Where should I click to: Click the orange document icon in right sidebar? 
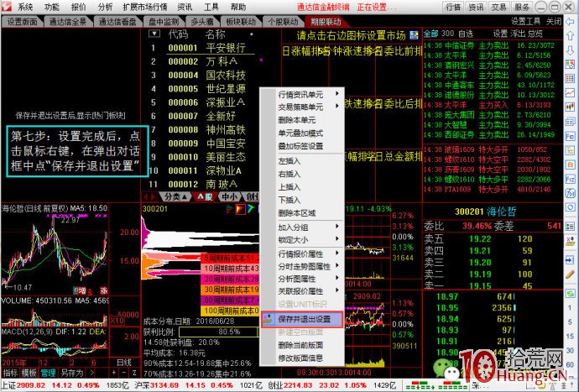pyautogui.click(x=570, y=164)
